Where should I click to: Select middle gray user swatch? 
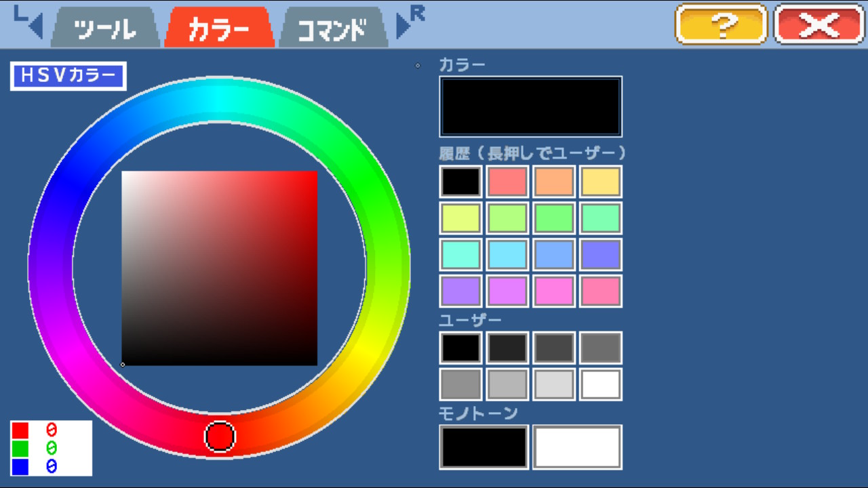click(461, 384)
